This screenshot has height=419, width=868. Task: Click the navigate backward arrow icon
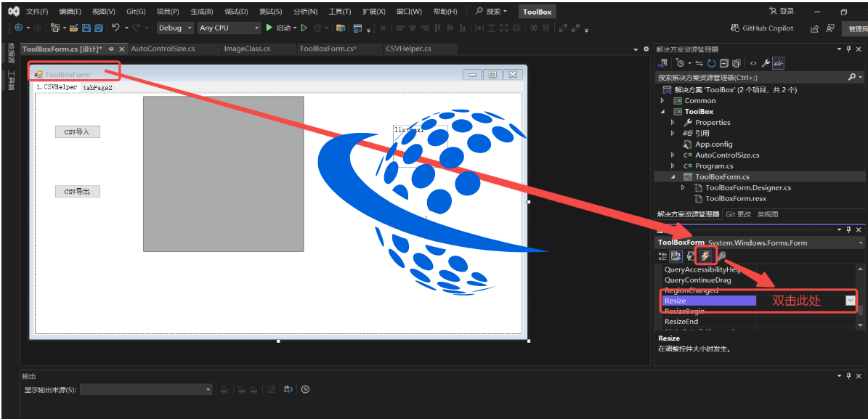pos(18,28)
